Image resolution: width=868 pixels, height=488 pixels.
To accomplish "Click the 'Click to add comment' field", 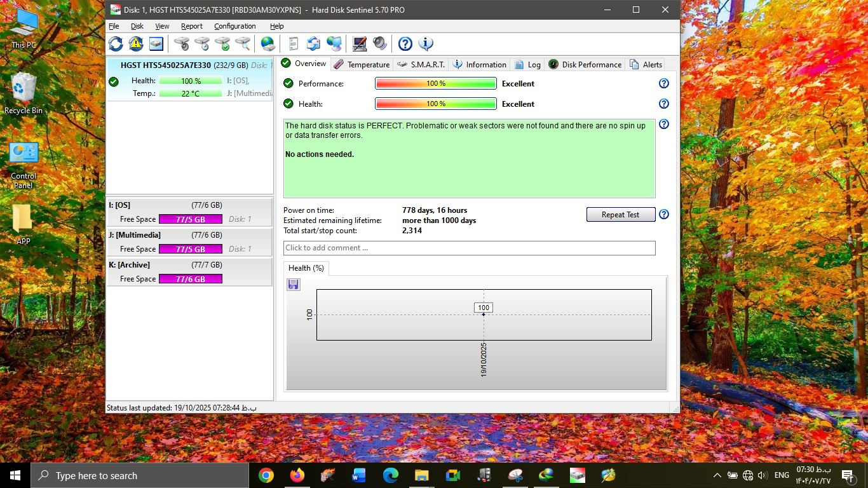I will 469,248.
